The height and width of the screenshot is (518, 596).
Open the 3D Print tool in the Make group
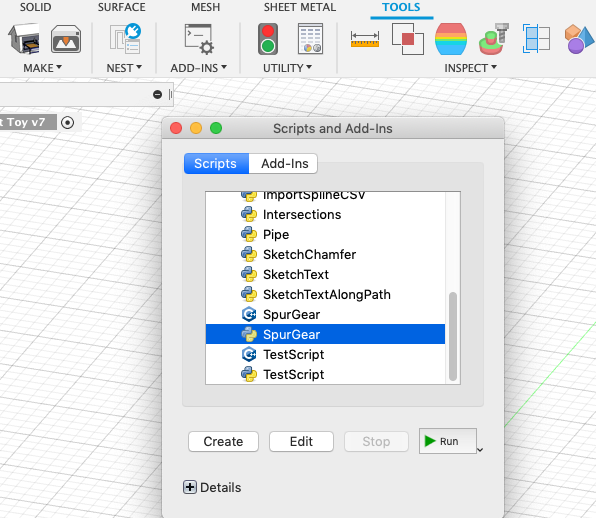click(24, 39)
